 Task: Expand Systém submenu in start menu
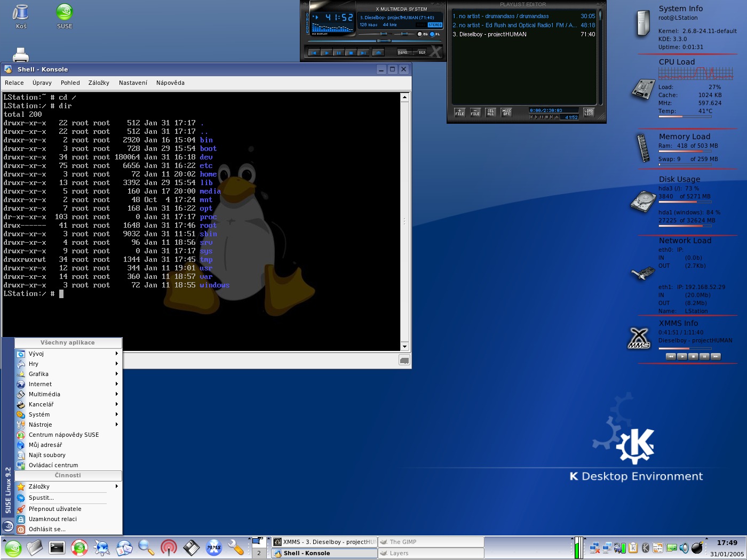pyautogui.click(x=68, y=414)
